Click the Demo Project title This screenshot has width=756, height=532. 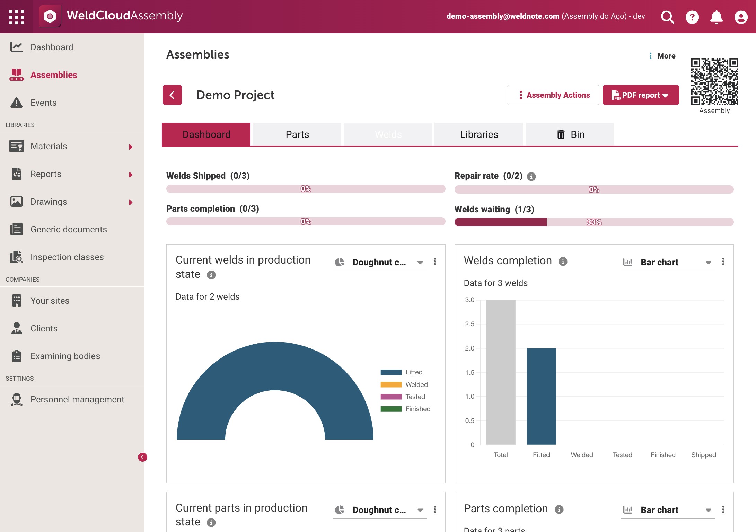(x=235, y=95)
